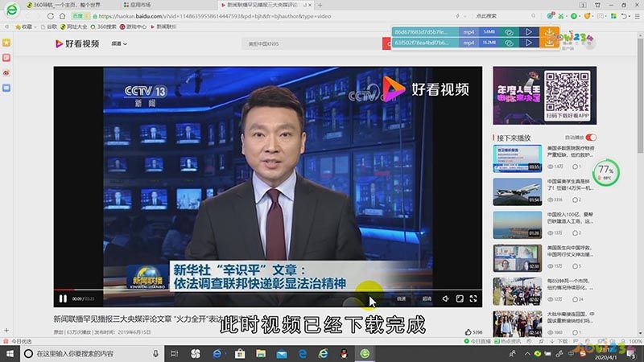Viewport: 644px width, 362px height.
Task: Open recommended video 每8分钟死一个市民
Action: pyautogui.click(x=544, y=291)
